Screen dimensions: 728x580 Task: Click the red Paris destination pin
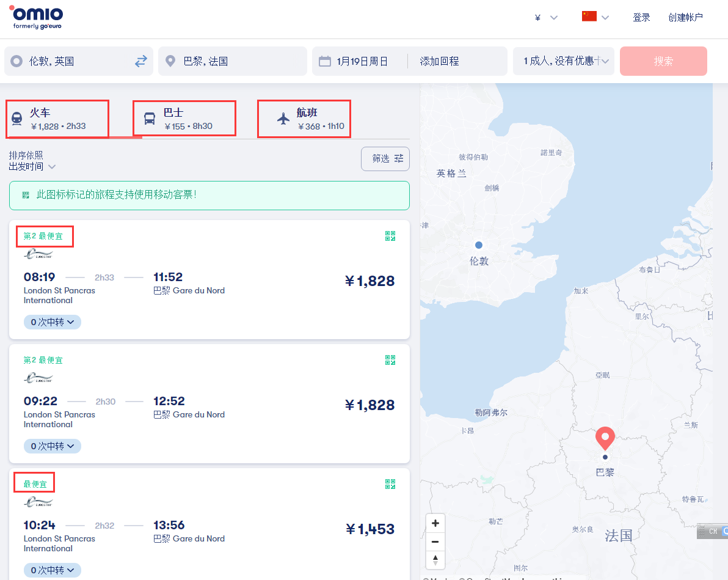click(605, 438)
